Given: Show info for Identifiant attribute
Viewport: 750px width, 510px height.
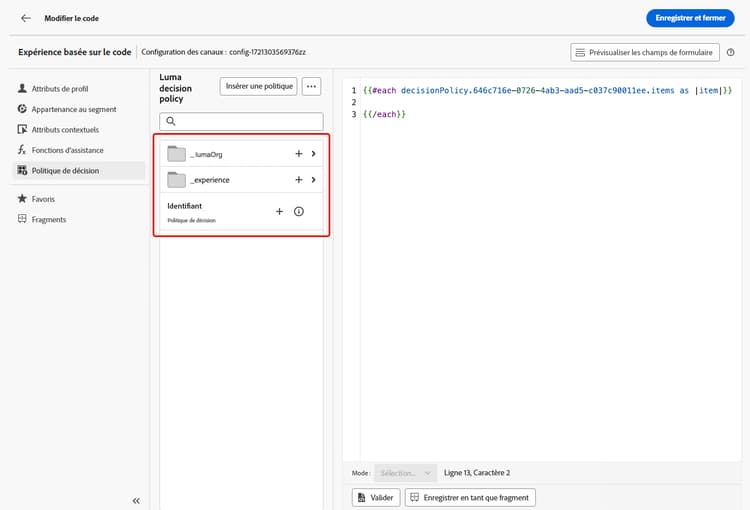Looking at the screenshot, I should pos(298,211).
